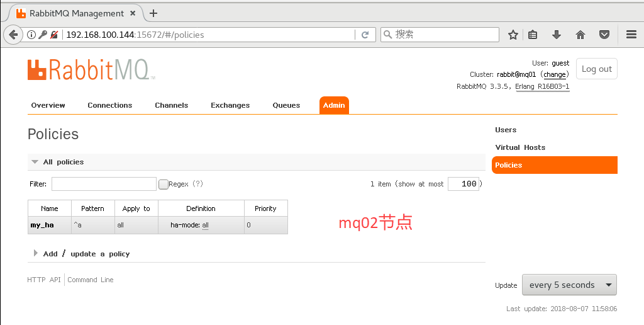Open the HTTP API link
This screenshot has width=644, height=325.
pos(44,280)
